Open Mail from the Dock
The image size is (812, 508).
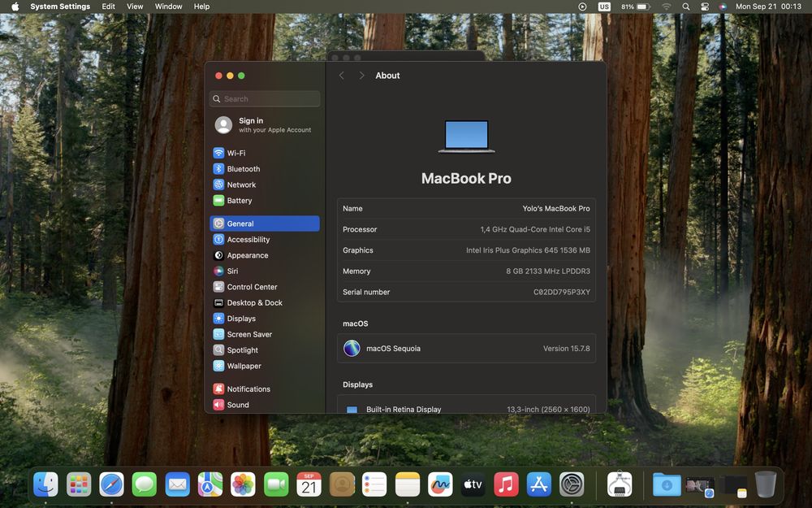(178, 485)
